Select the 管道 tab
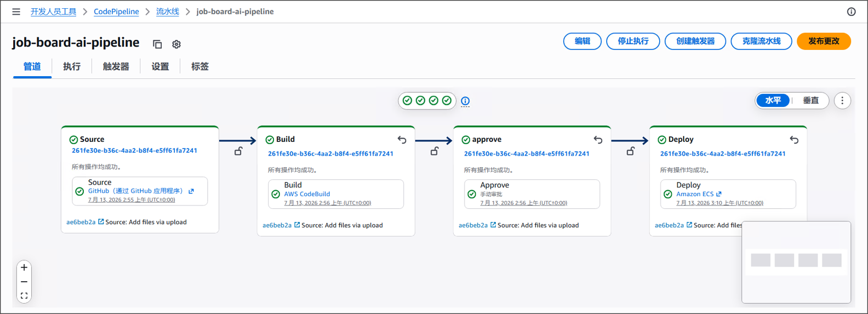The image size is (868, 314). coord(32,67)
